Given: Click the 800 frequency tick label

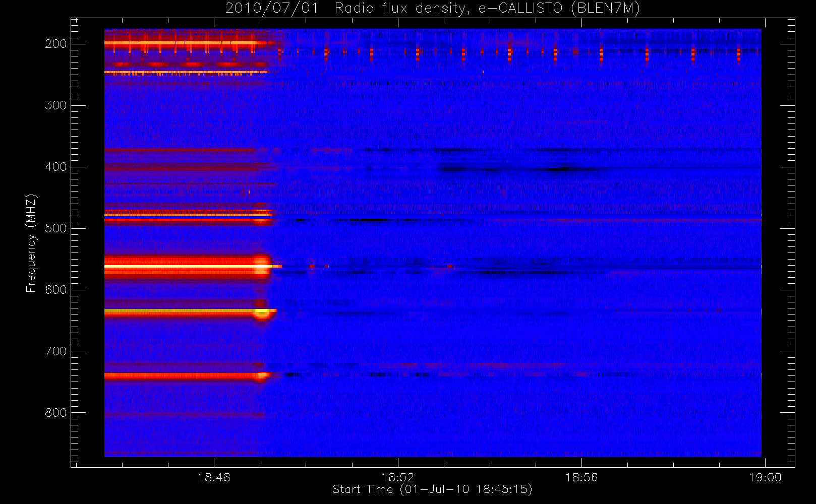Looking at the screenshot, I should (56, 413).
